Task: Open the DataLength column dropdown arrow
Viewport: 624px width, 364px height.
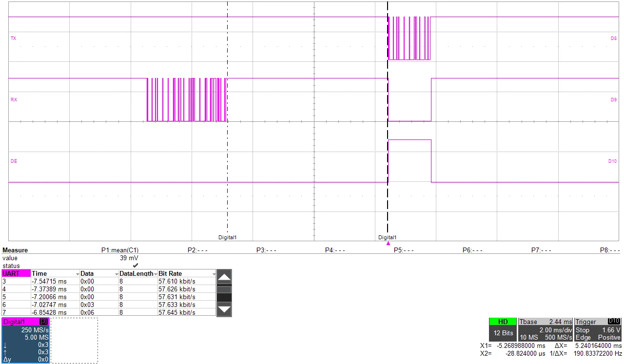Action: click(155, 274)
